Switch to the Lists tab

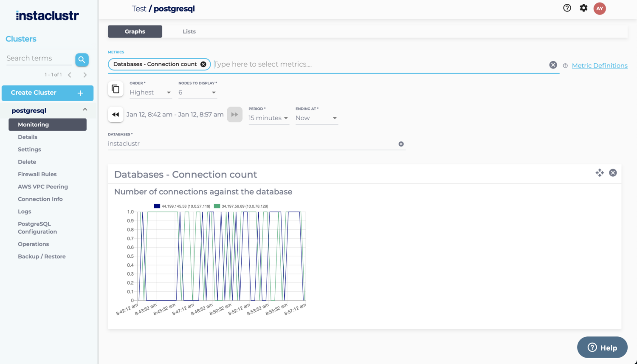(189, 31)
